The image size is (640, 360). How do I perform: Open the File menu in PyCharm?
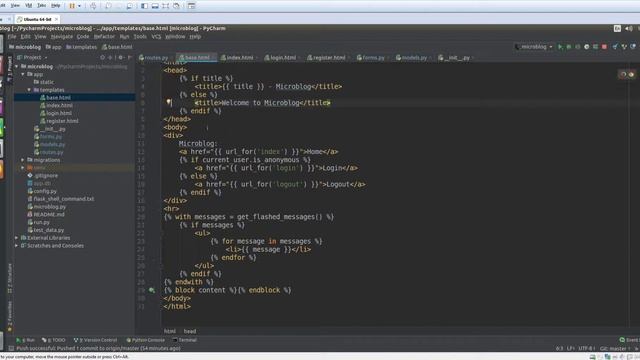12,37
